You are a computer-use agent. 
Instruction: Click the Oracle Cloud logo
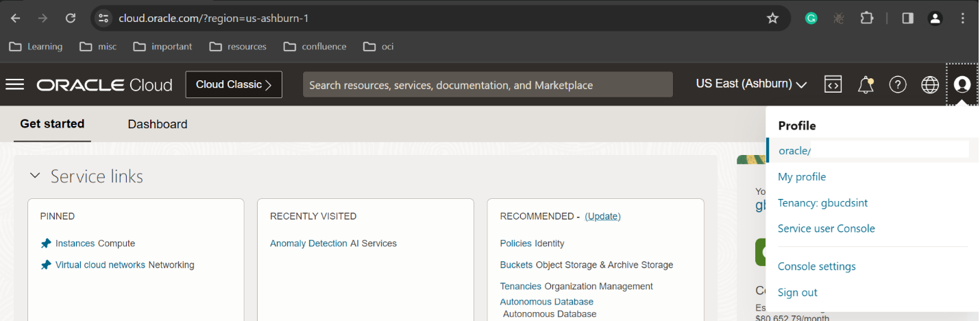(x=104, y=85)
